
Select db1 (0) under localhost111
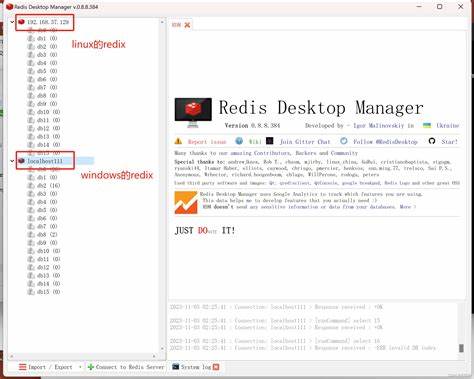click(47, 177)
